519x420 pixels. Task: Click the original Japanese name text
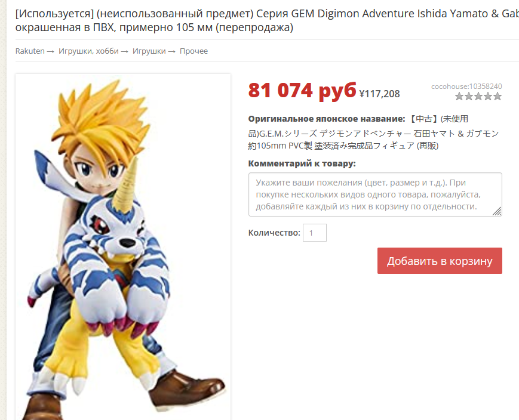[373, 132]
